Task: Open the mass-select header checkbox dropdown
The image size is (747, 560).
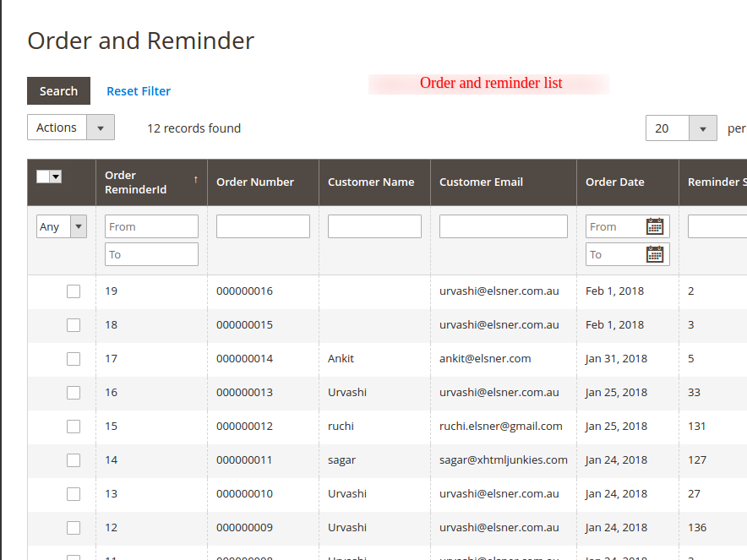Action: [56, 177]
